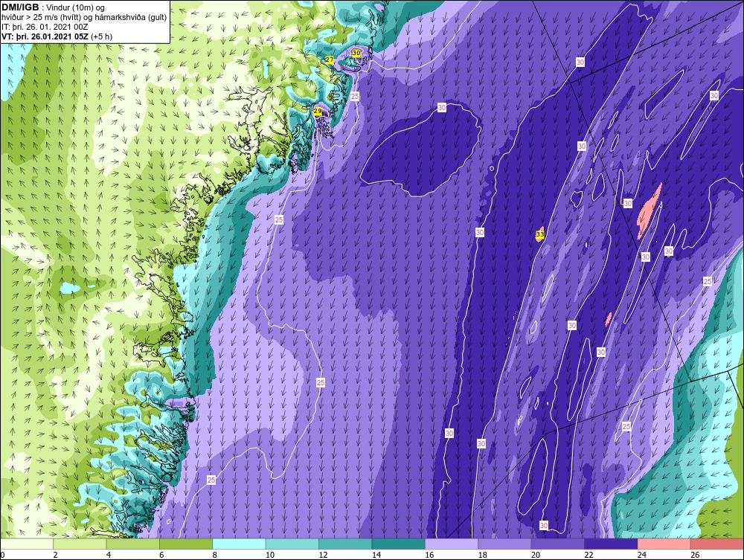
Task: Click the scale tick label 20
Action: 536,555
